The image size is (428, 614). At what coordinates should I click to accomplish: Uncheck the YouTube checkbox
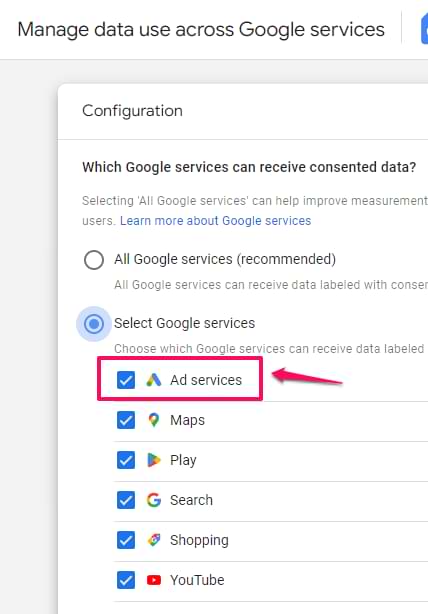pos(126,580)
